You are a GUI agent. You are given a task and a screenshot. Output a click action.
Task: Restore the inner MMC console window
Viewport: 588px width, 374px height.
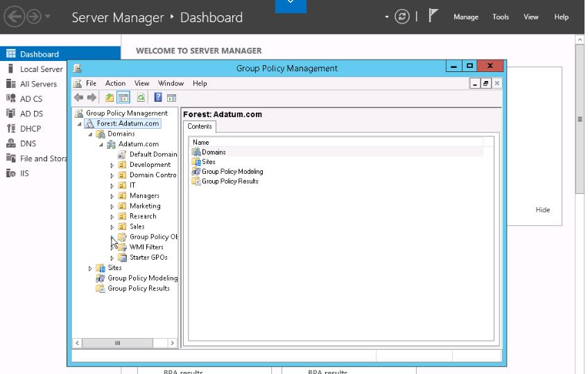[x=485, y=83]
